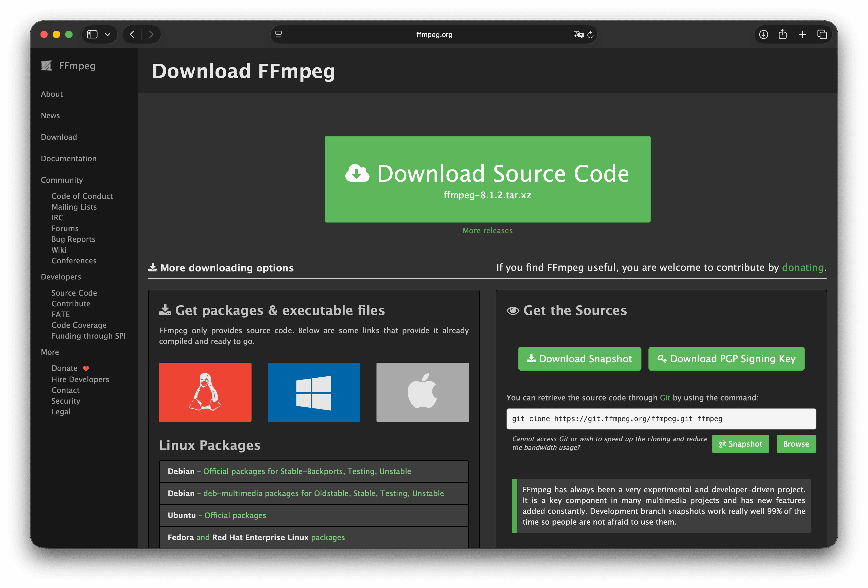
Task: Open Code of Conduct link
Action: point(82,196)
